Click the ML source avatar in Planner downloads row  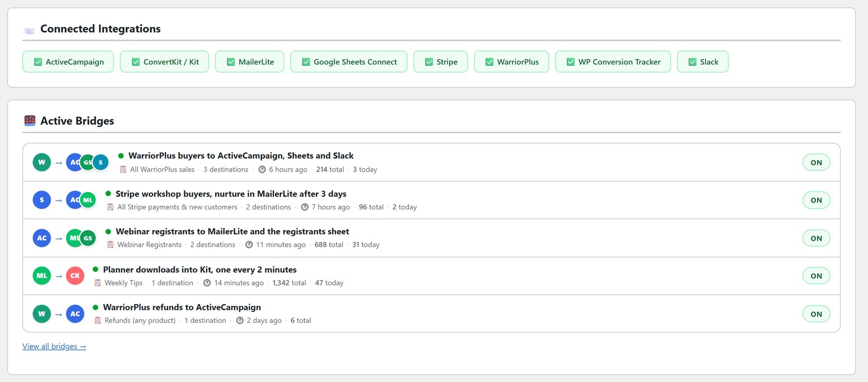click(x=42, y=276)
